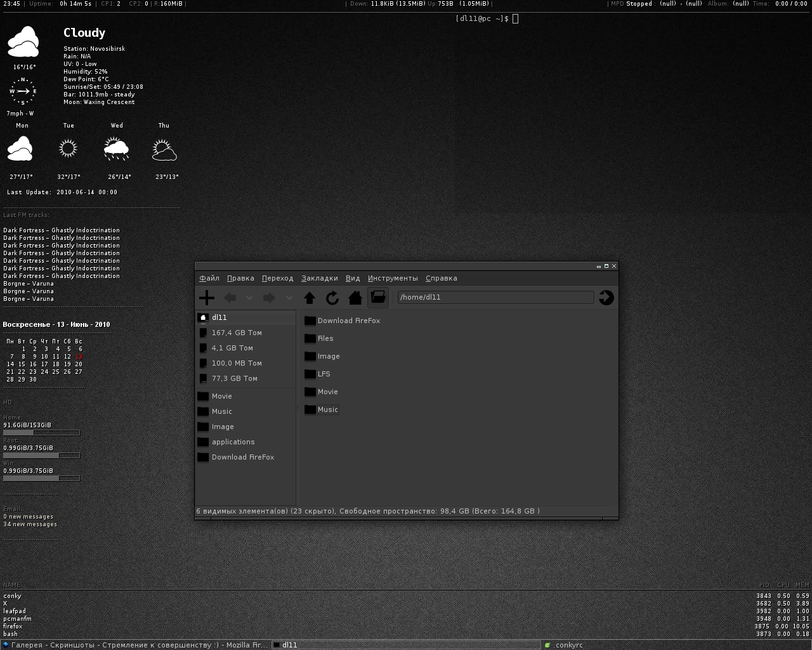Image resolution: width=812 pixels, height=650 pixels.
Task: Open the Image bookmark in the sidebar
Action: tap(246, 427)
